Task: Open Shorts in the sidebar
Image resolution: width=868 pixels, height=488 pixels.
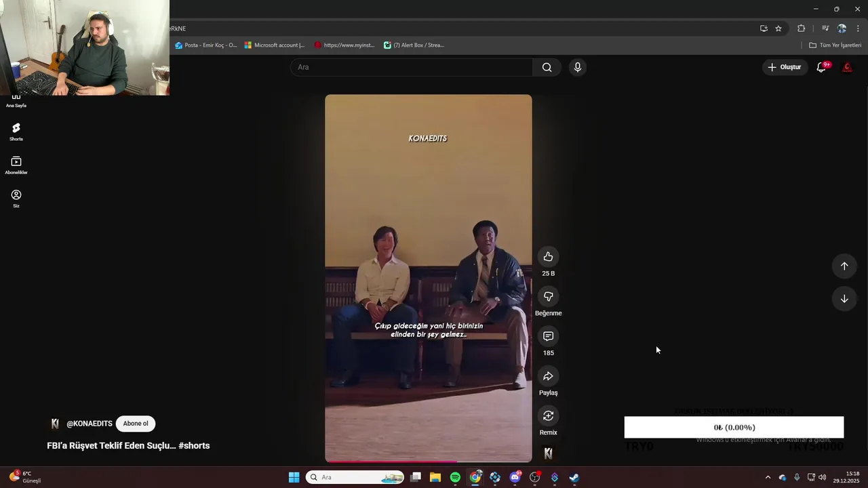Action: (16, 131)
